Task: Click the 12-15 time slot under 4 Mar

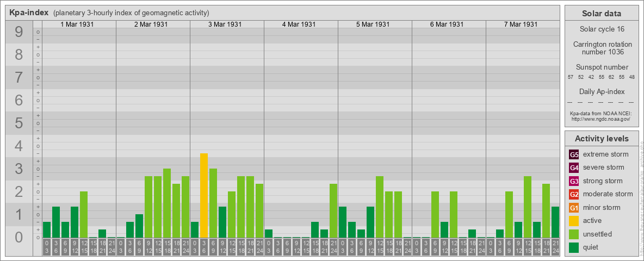Action: (x=306, y=247)
